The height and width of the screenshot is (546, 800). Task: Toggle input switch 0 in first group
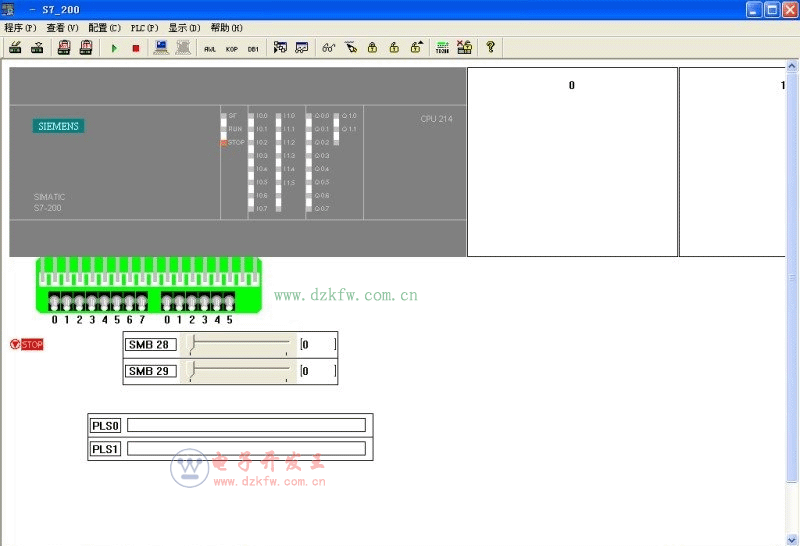pos(54,302)
